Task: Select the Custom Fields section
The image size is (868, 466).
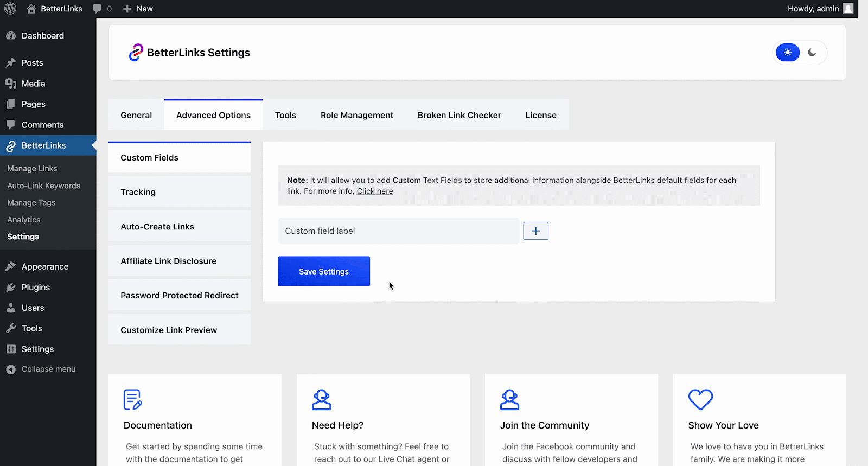Action: pyautogui.click(x=180, y=157)
